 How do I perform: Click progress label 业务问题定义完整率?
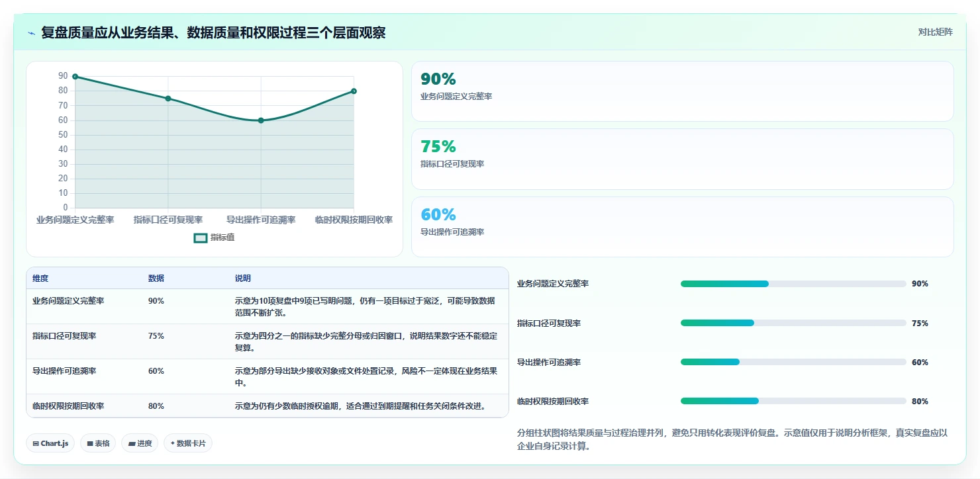pyautogui.click(x=553, y=284)
